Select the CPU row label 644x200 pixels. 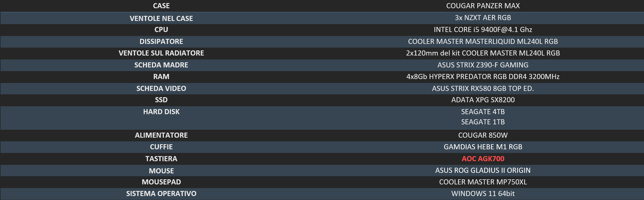(161, 29)
